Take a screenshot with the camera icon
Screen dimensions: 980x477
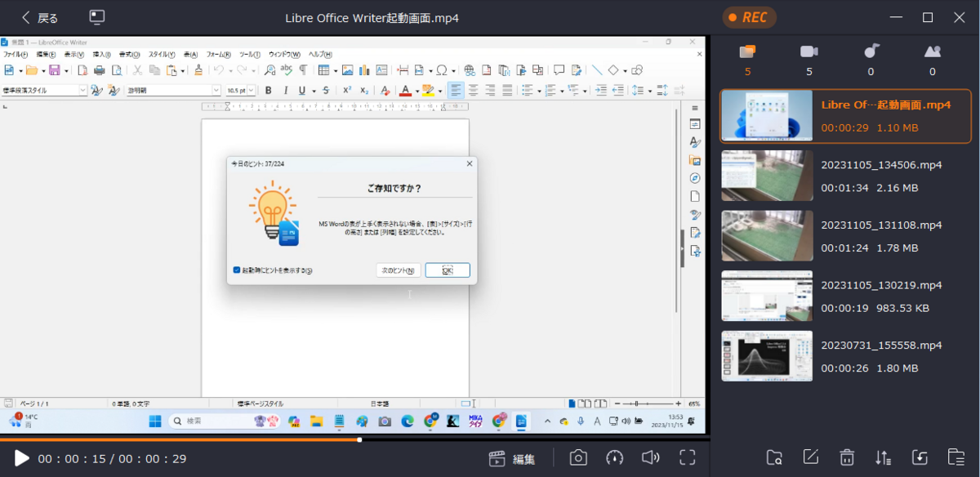coord(578,458)
